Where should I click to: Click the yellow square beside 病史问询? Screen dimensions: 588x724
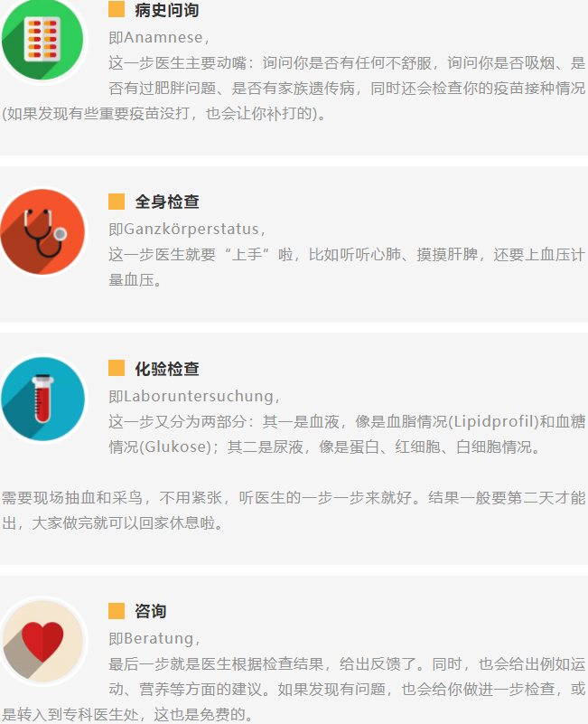coord(117,9)
